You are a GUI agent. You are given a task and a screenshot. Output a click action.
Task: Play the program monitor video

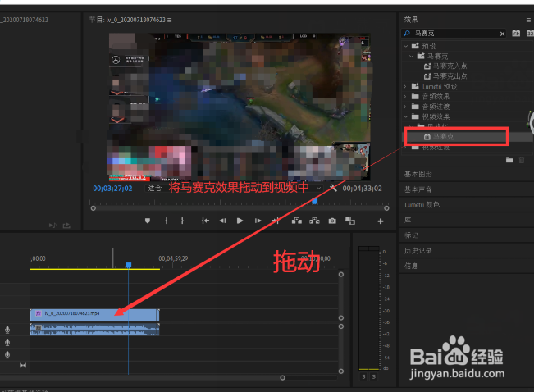click(240, 221)
